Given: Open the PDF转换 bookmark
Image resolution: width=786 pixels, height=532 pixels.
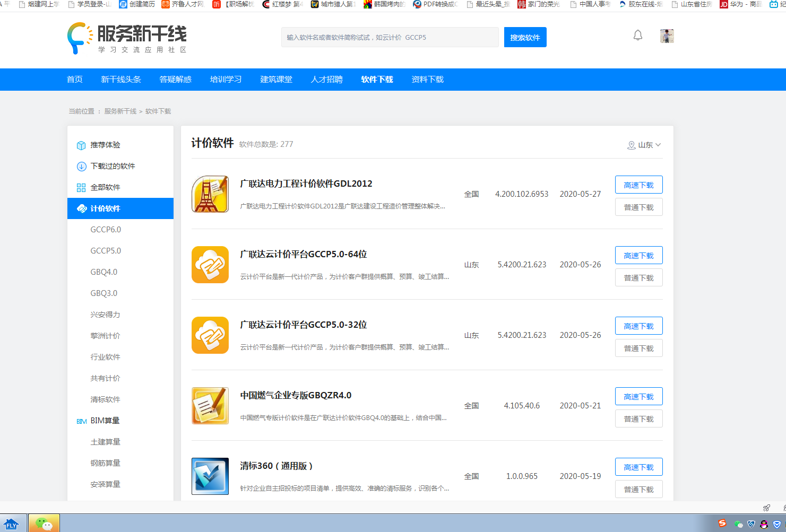Looking at the screenshot, I should point(436,4).
